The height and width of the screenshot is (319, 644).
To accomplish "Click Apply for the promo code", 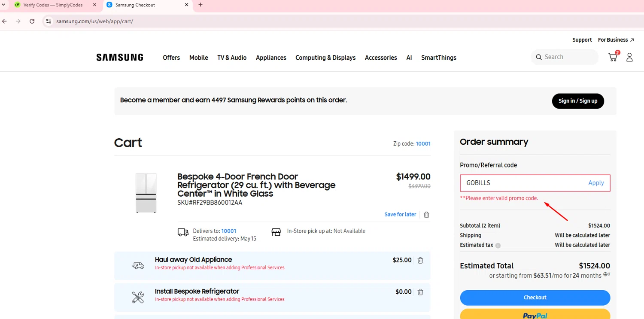I will pyautogui.click(x=596, y=183).
